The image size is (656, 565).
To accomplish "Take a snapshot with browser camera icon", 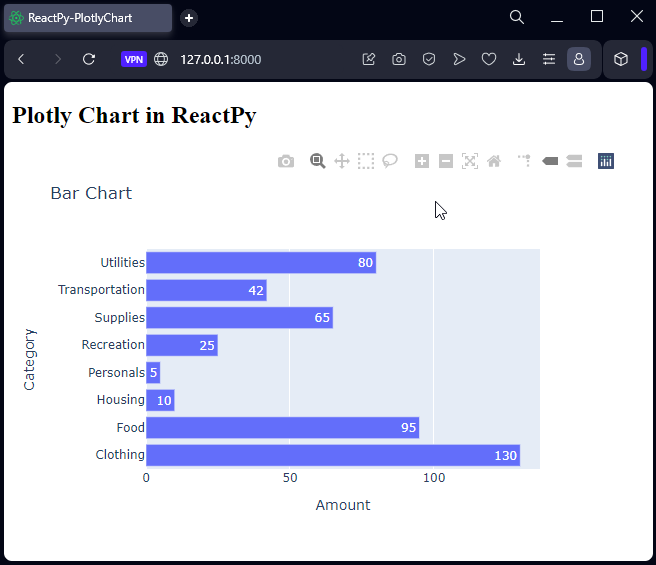I will 399,59.
